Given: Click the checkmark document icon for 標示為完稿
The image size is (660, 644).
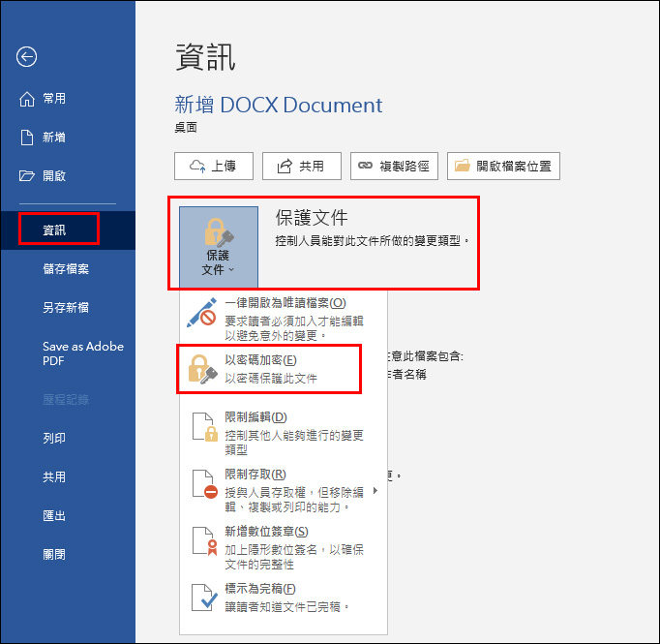Looking at the screenshot, I should 205,598.
